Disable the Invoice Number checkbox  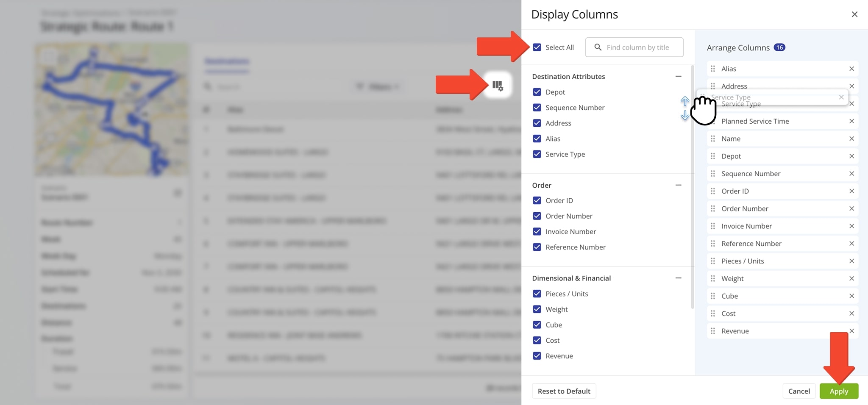[x=537, y=231]
